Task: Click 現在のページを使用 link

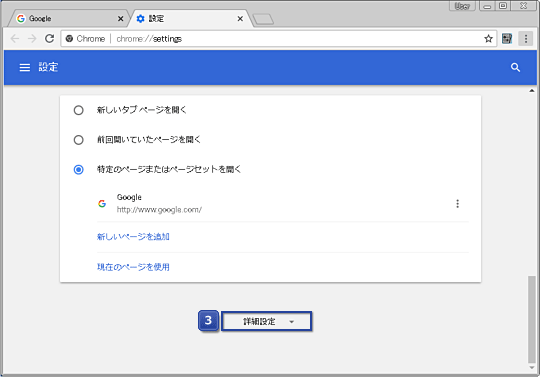Action: point(133,267)
